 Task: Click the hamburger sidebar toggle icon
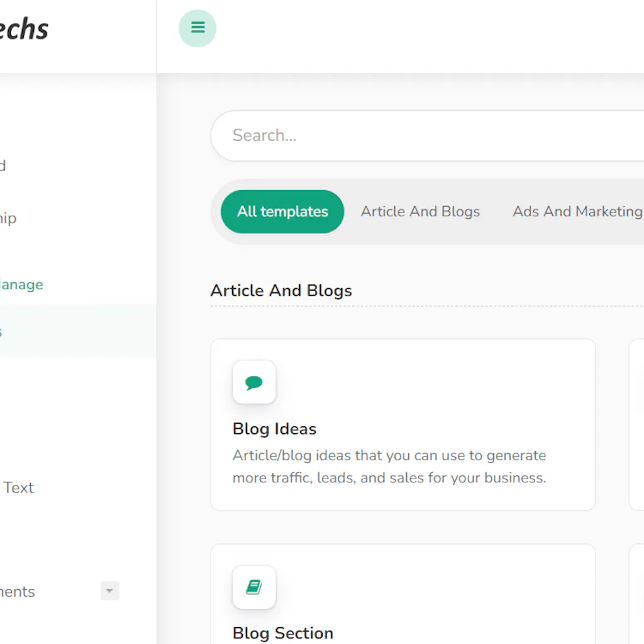(x=197, y=28)
